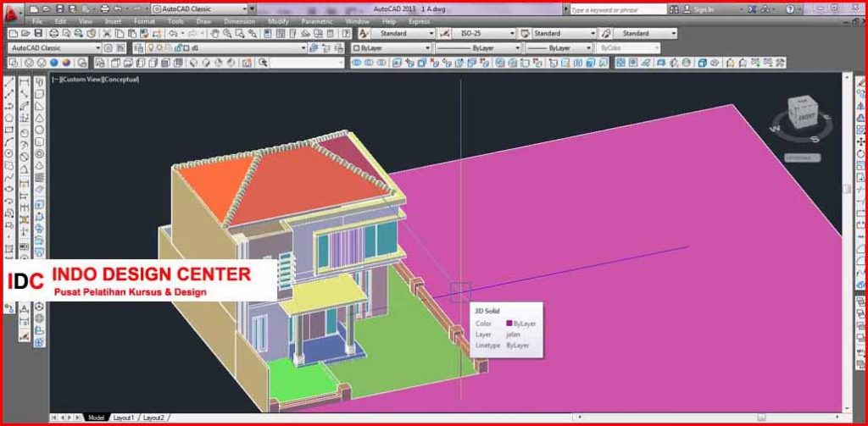This screenshot has height=426, width=868.
Task: Select the Linear Dimension tool
Action: pyautogui.click(x=25, y=82)
